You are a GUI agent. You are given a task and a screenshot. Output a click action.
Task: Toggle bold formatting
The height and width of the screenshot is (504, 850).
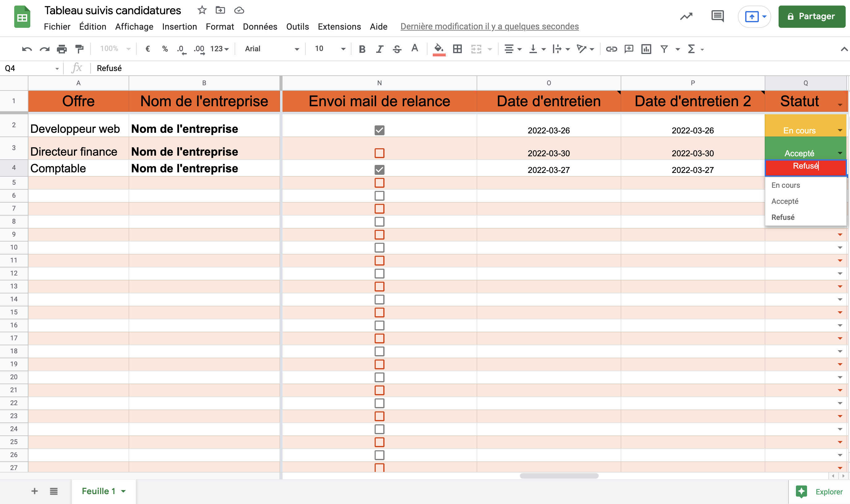362,49
